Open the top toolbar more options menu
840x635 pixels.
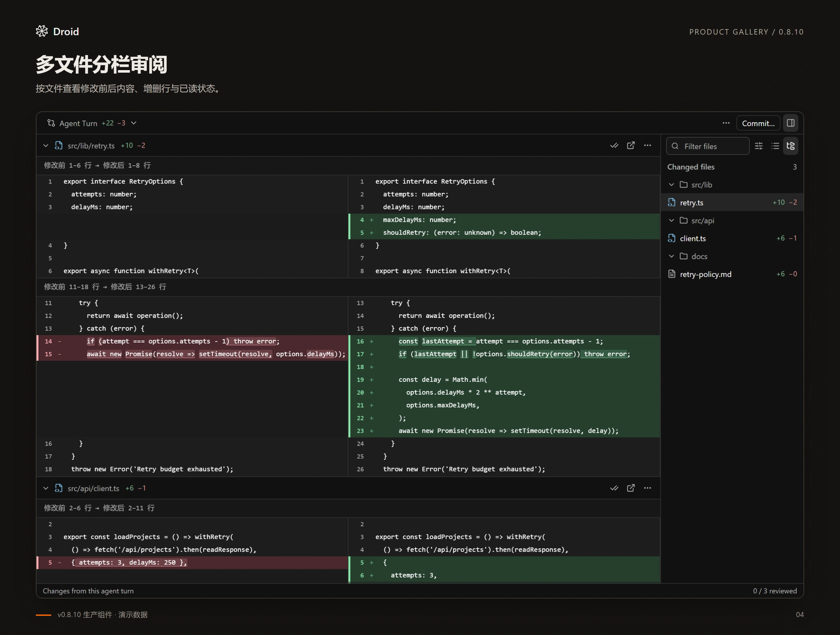pyautogui.click(x=726, y=123)
